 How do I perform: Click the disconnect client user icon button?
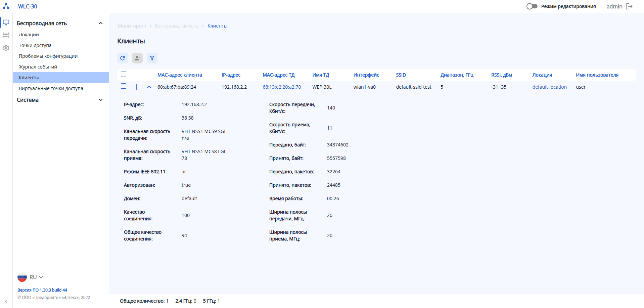coord(137,58)
